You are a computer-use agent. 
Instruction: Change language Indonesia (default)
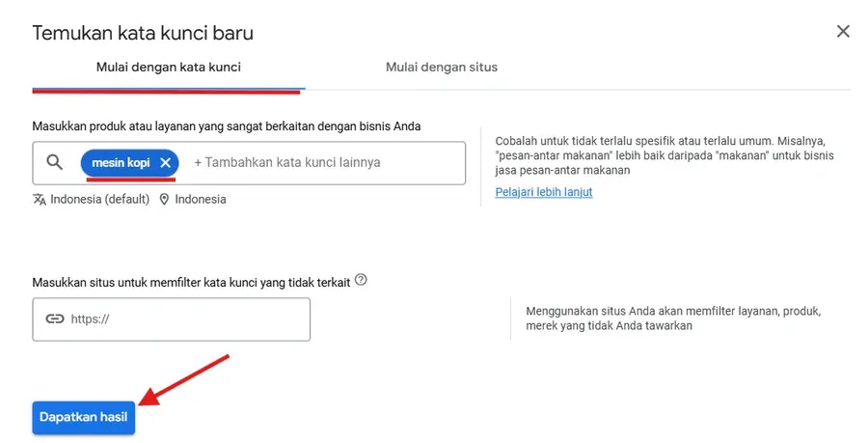[x=99, y=200]
